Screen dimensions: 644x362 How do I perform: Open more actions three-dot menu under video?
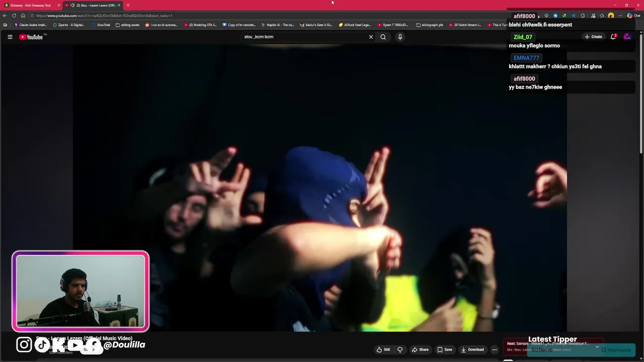click(495, 349)
